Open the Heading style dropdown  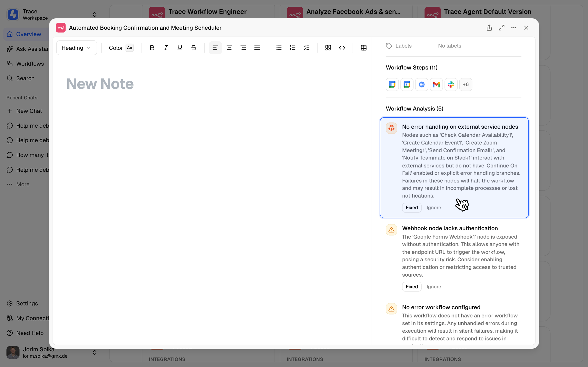(76, 48)
